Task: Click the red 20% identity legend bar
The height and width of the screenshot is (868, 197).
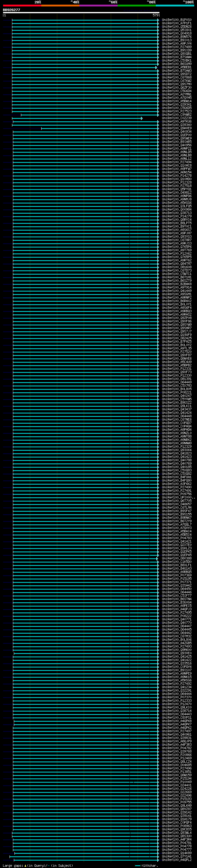Action: (22, 6)
